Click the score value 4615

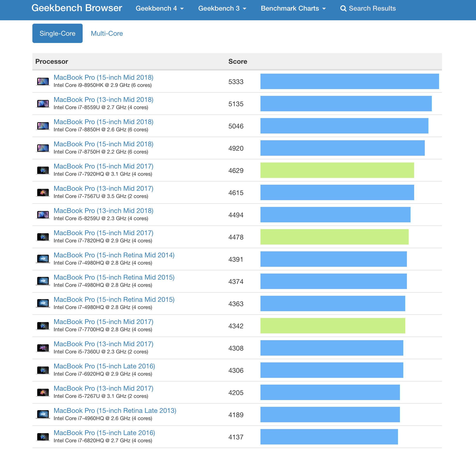(236, 193)
